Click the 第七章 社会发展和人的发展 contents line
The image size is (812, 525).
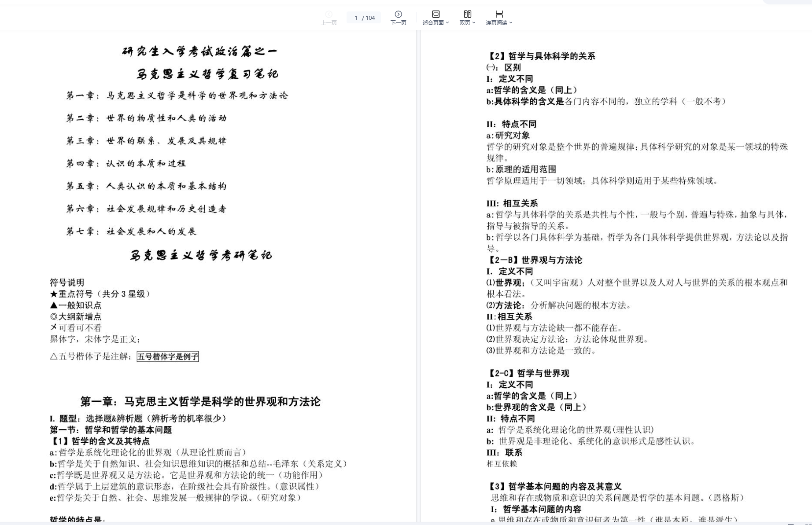(x=131, y=231)
